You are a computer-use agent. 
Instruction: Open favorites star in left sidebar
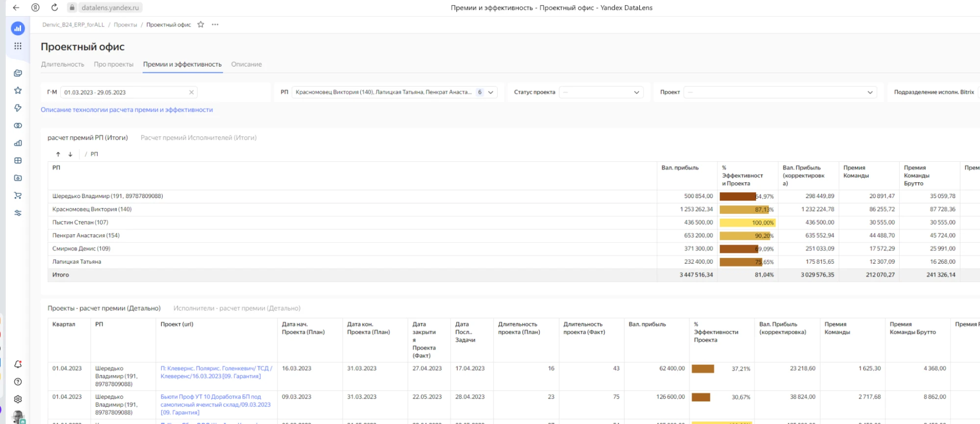[x=18, y=90]
